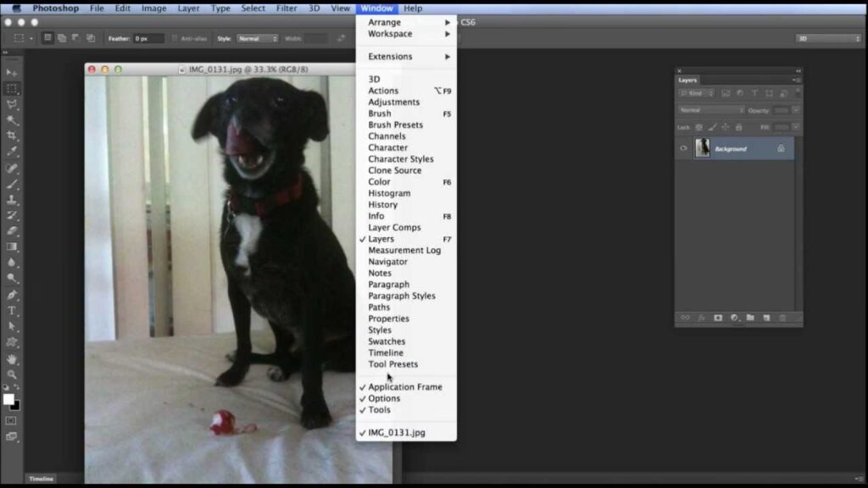
Task: Uncheck Tools in the Window menu
Action: [379, 410]
